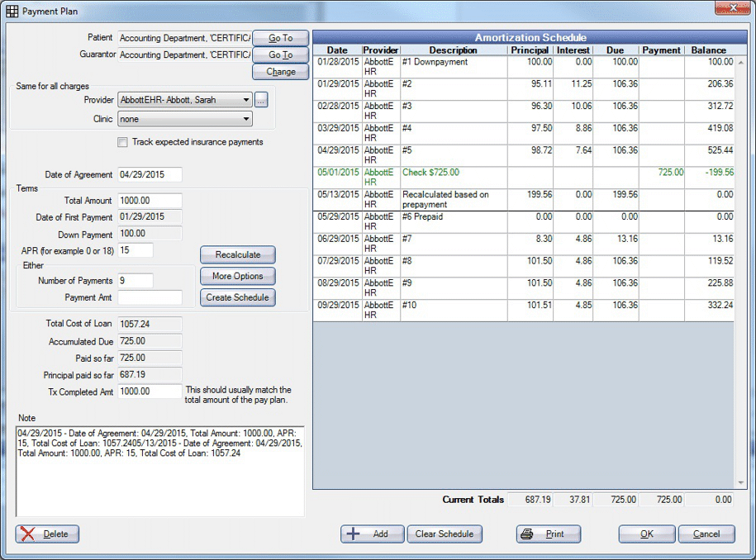Click the Print button with printer icon

(548, 534)
